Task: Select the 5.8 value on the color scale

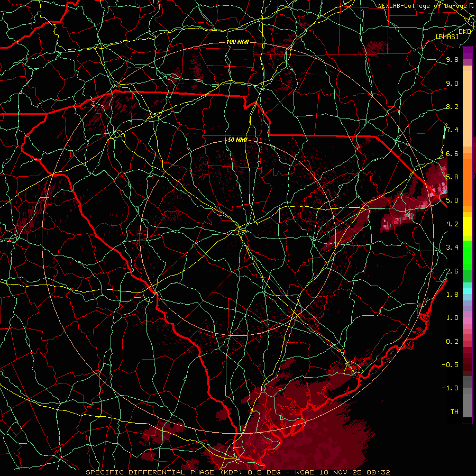Action: pos(452,177)
